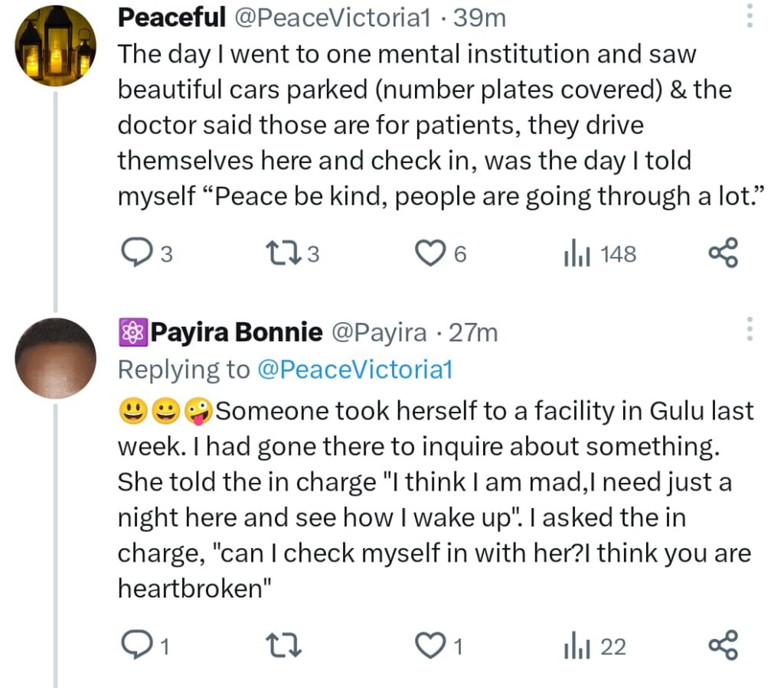Open the @PeaceVictoria1 mention link

354,370
